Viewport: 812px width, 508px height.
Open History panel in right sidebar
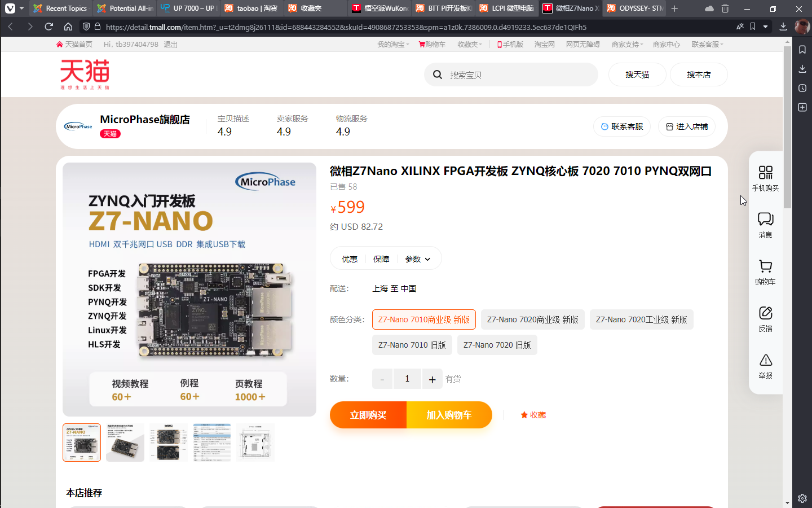[x=802, y=88]
